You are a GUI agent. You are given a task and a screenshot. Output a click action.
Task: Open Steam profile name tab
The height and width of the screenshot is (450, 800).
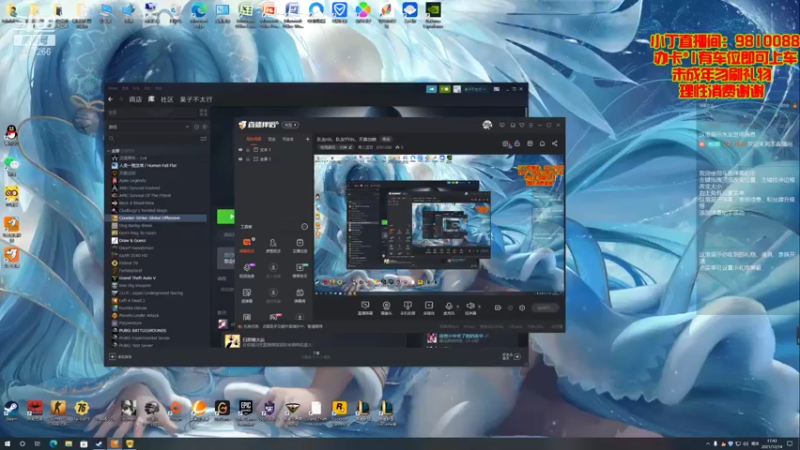pyautogui.click(x=196, y=99)
